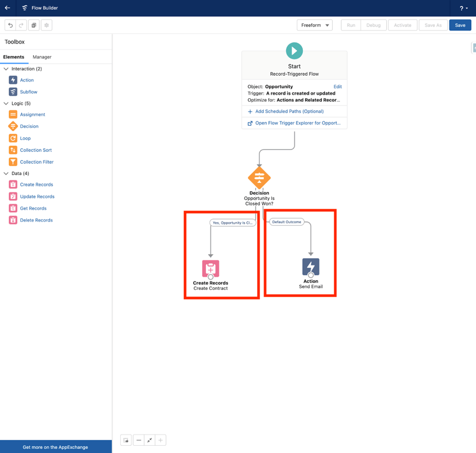Select the Collection Sort element
Screen dimensions: 476x453
click(37, 149)
